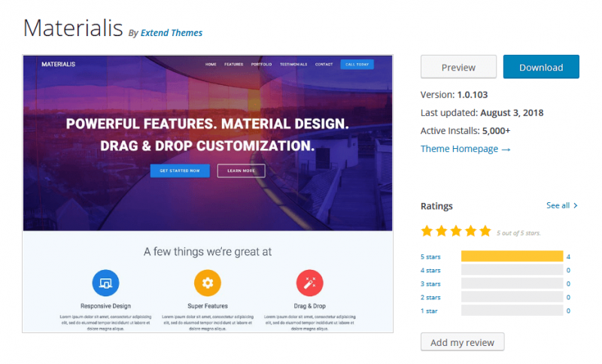
Task: Select FEATURES in theme screenshot menu
Action: point(234,65)
